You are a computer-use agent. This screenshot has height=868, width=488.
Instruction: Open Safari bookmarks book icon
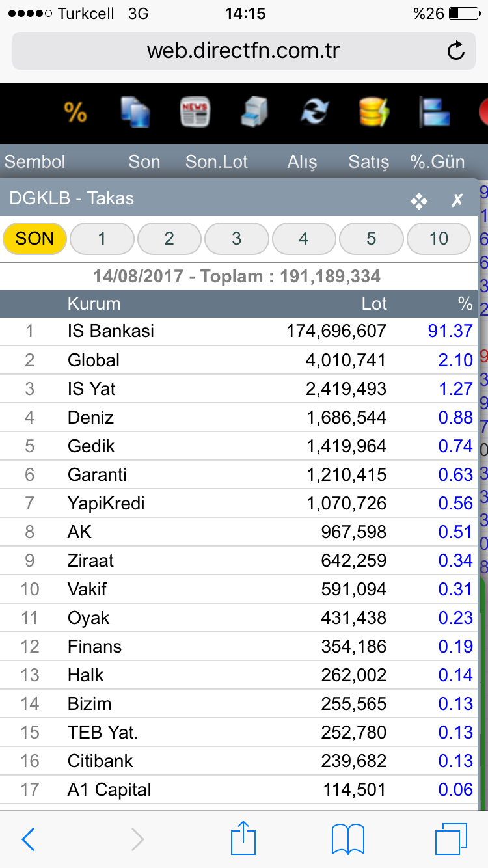coord(347,839)
